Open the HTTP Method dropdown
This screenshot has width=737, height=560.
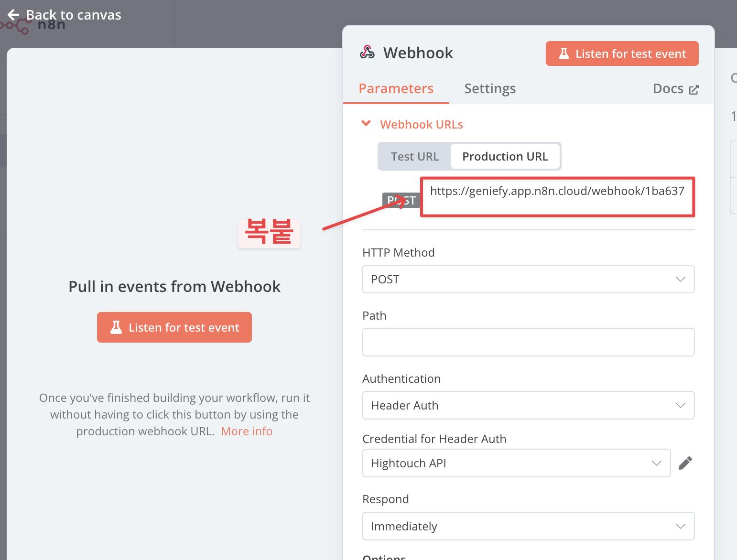tap(528, 279)
